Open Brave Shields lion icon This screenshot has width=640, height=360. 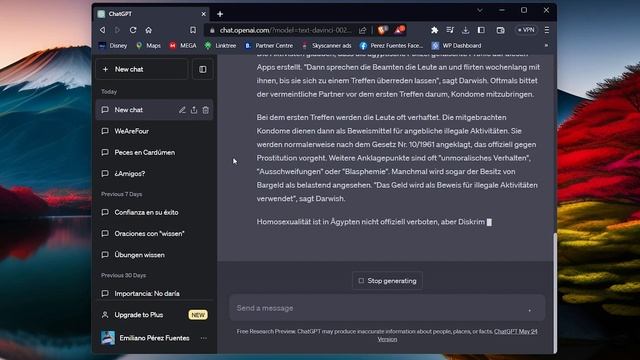[x=382, y=30]
